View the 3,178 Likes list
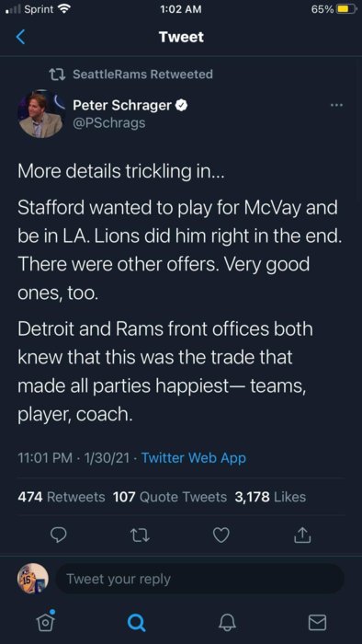 270,497
